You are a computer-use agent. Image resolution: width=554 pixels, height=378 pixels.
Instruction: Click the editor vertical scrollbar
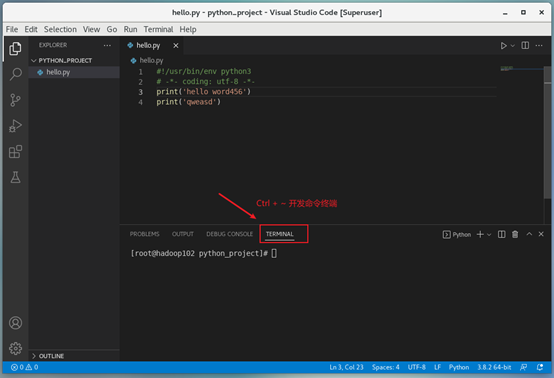tap(548, 133)
